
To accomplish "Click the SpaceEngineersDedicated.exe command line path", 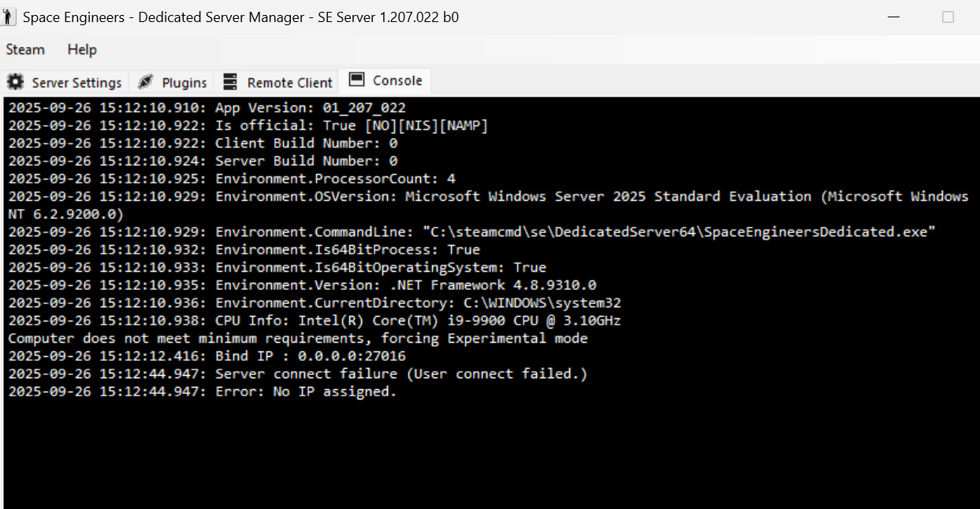I will coord(679,232).
